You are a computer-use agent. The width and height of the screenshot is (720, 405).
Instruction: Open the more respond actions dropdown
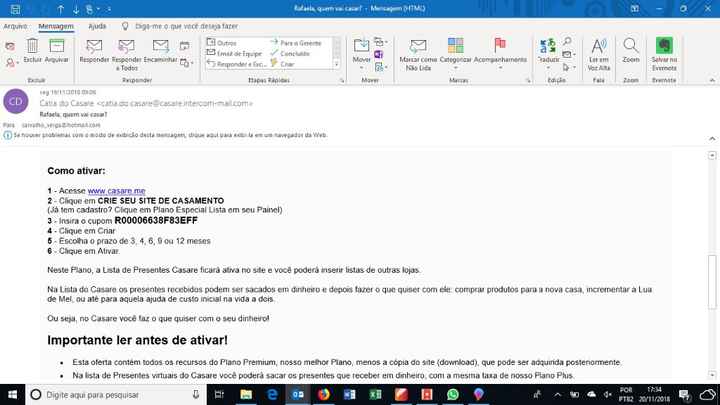(186, 63)
